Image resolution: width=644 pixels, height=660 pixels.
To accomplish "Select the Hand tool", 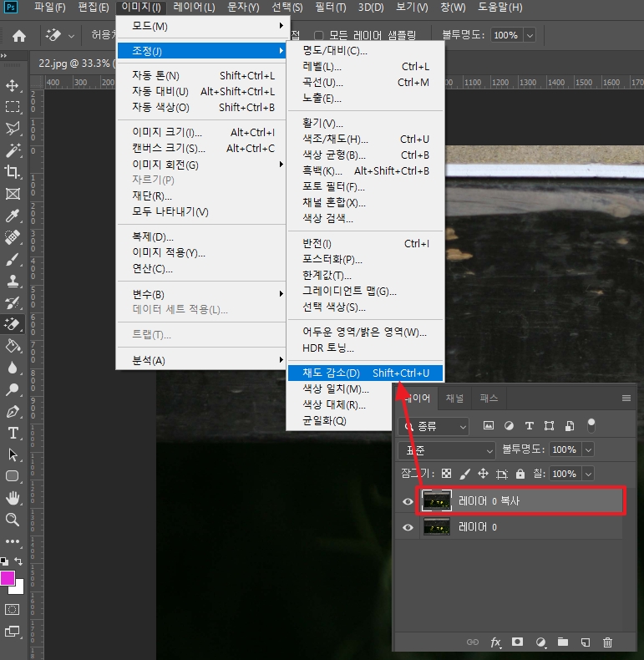I will tap(13, 498).
